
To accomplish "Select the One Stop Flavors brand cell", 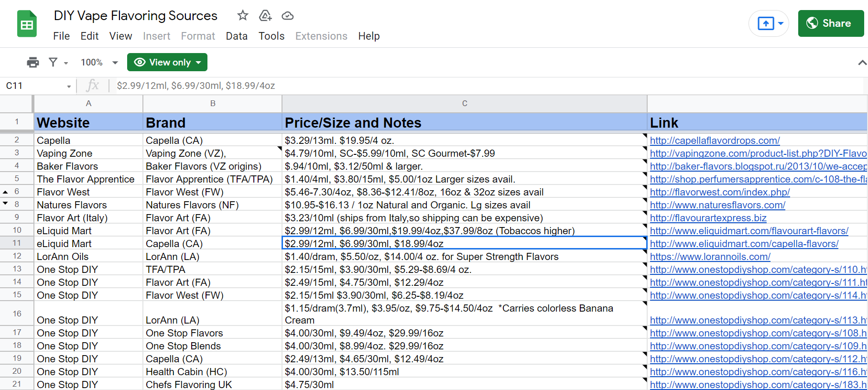I will click(213, 333).
